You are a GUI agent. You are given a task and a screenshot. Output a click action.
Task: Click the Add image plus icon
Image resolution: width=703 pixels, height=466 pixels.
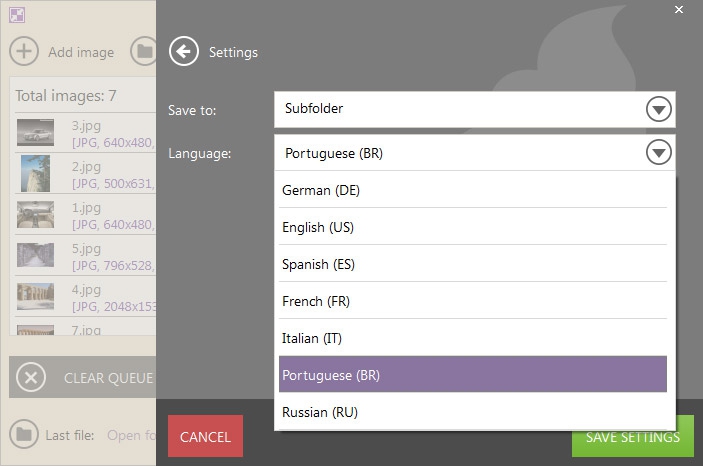click(24, 51)
